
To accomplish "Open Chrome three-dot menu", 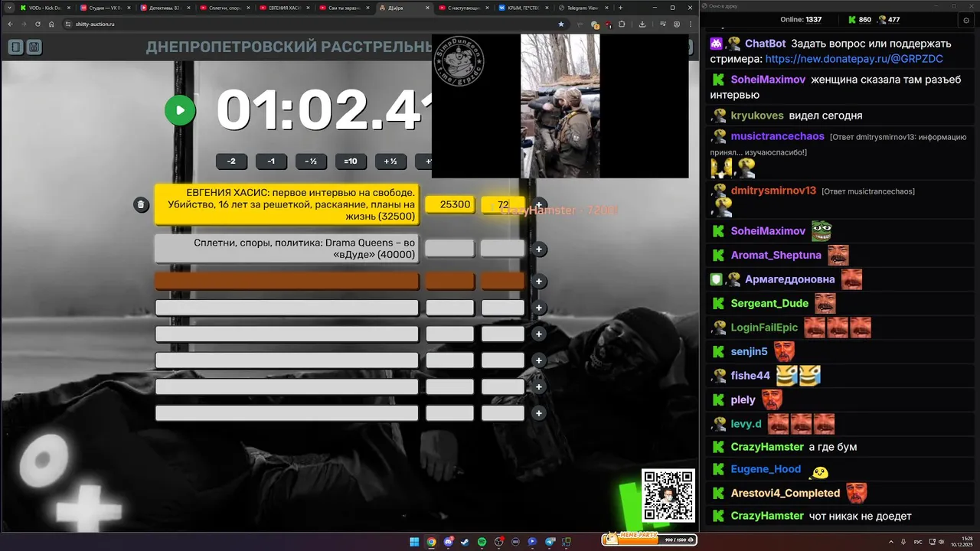I will pos(689,24).
